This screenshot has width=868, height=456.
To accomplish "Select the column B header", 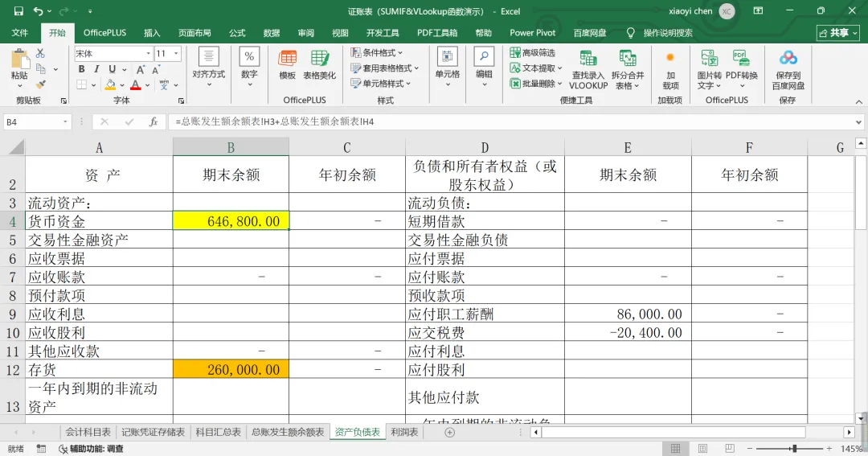I will pos(231,147).
